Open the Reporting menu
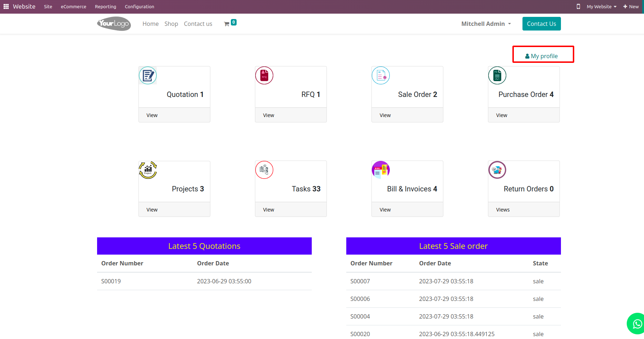This screenshot has width=644, height=339. coord(105,6)
